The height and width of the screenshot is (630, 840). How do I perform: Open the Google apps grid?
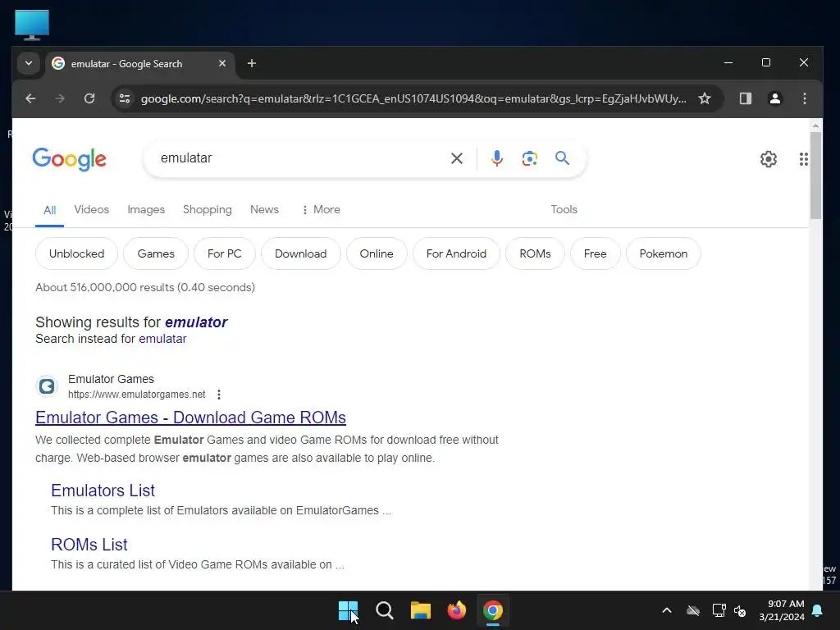coord(804,159)
